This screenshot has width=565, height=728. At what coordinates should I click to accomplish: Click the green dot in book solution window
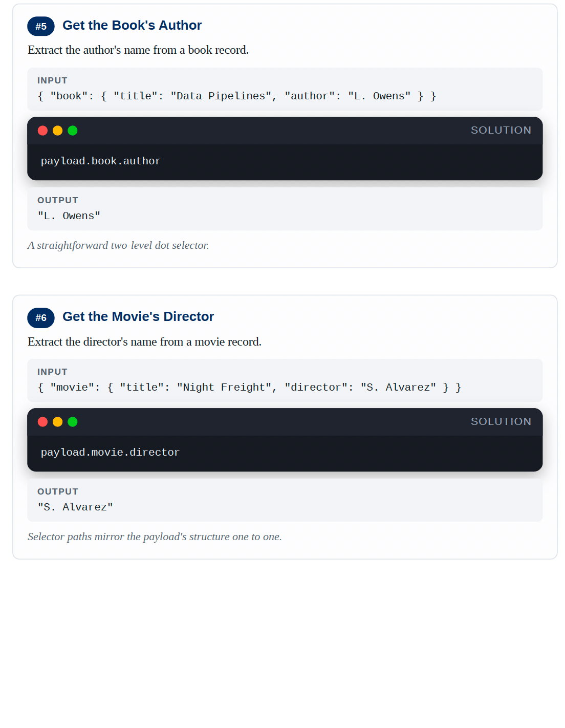[x=73, y=131]
